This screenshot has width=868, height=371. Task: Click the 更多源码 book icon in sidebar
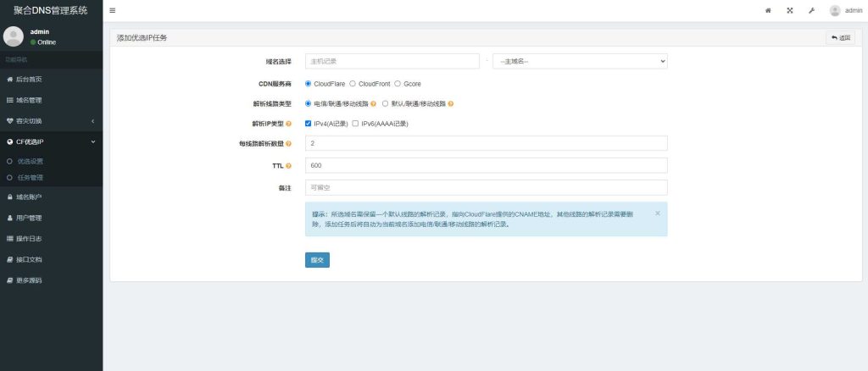tap(9, 280)
